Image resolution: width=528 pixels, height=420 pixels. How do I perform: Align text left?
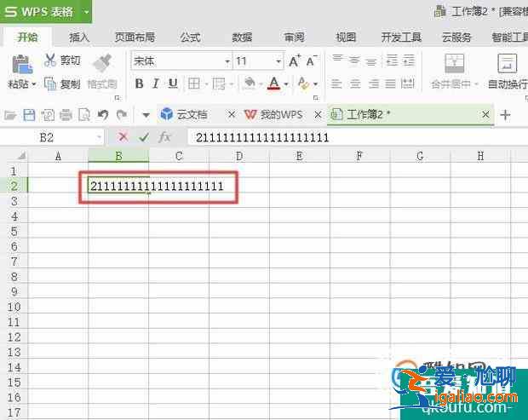coord(336,83)
